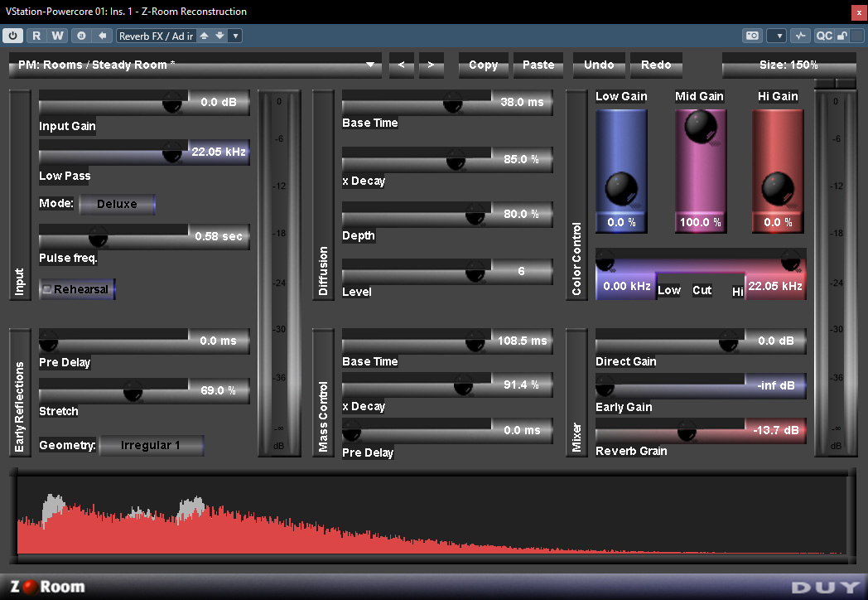This screenshot has height=600, width=868.
Task: Enable Read automation (R) button
Action: coord(36,36)
